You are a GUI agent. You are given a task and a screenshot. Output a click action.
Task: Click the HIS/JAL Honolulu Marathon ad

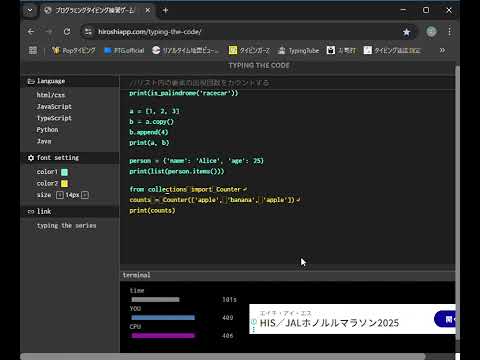pos(352,319)
